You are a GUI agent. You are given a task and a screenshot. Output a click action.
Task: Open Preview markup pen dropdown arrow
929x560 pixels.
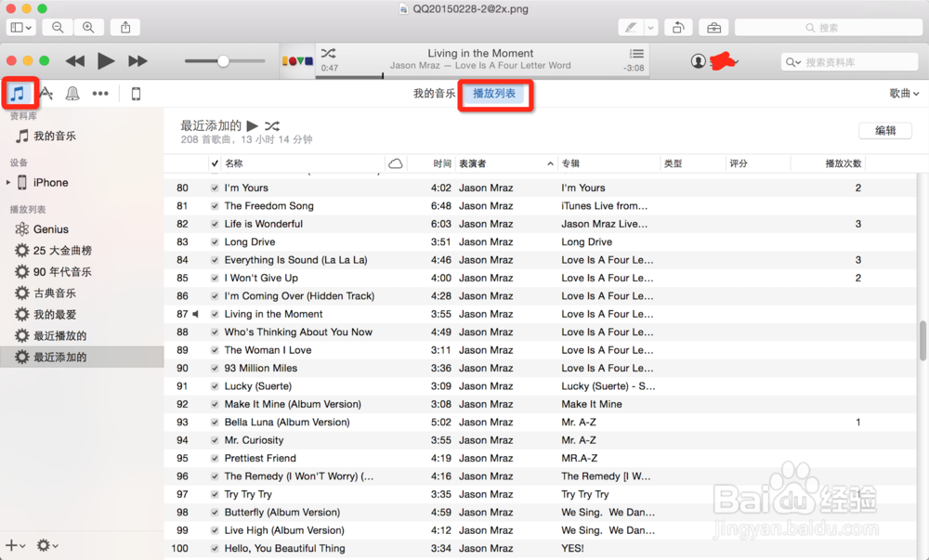[x=651, y=27]
